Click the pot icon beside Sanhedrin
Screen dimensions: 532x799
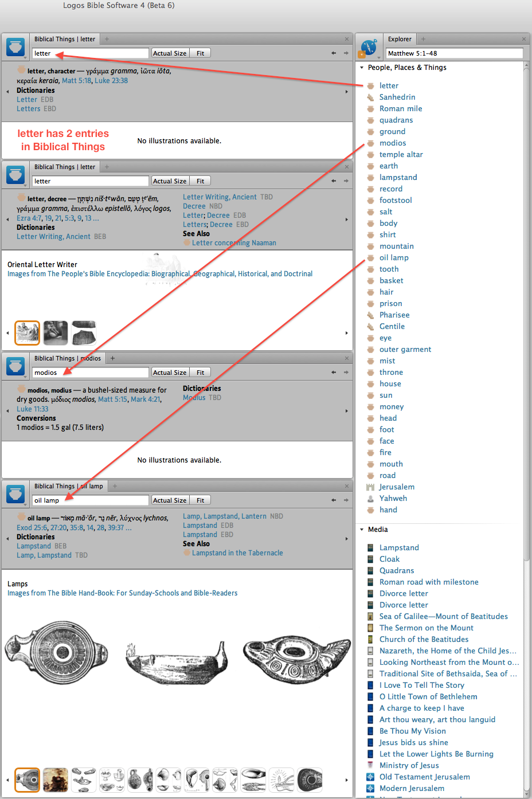point(370,97)
